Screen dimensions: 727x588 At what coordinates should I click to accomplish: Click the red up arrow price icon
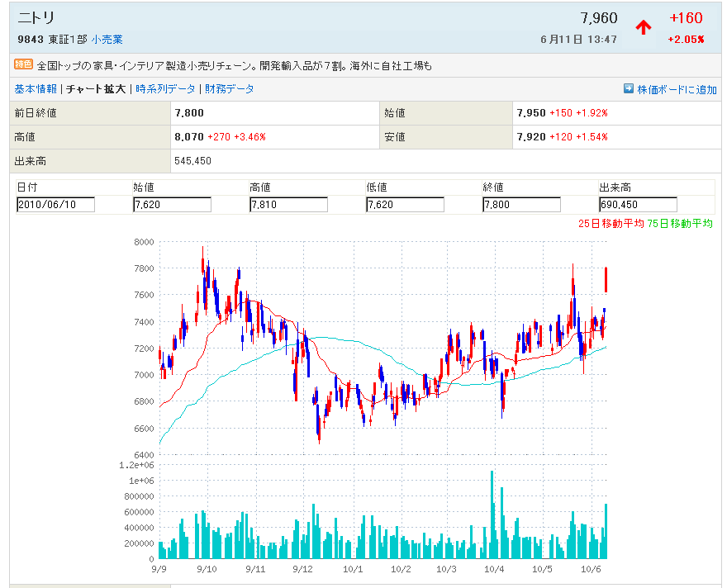pyautogui.click(x=644, y=27)
